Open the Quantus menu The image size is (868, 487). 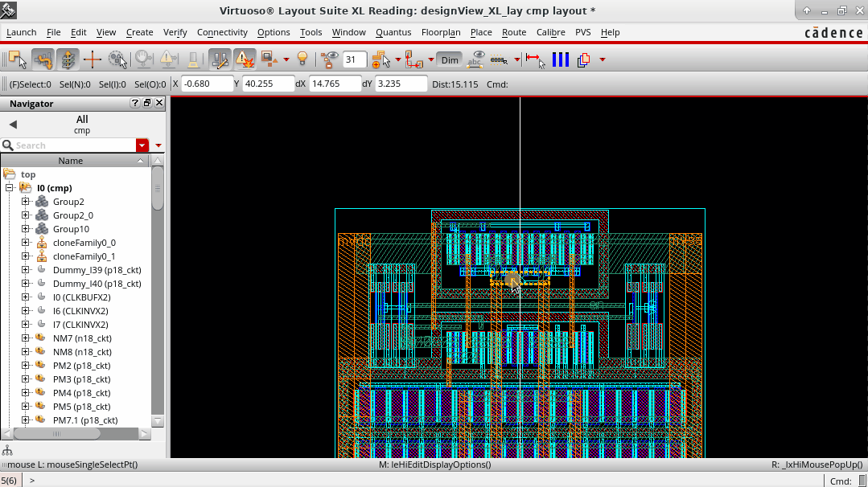(393, 32)
